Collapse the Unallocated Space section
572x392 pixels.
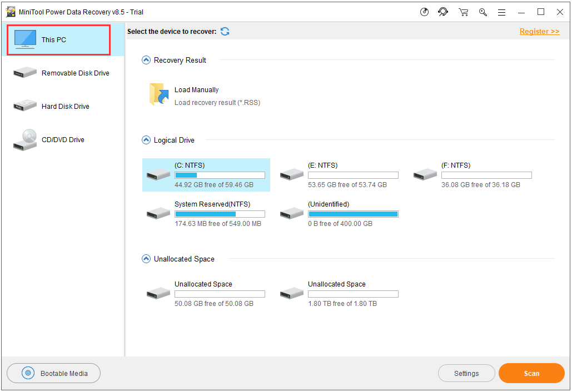(x=146, y=259)
